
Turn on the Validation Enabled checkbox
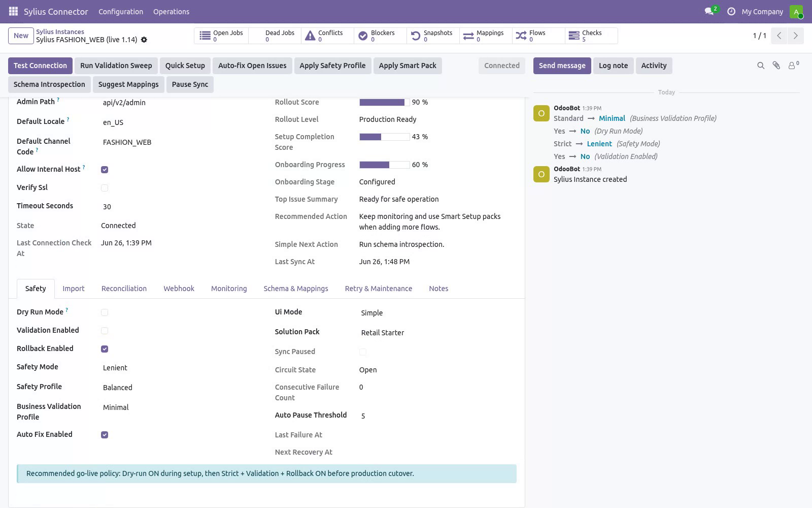105,331
